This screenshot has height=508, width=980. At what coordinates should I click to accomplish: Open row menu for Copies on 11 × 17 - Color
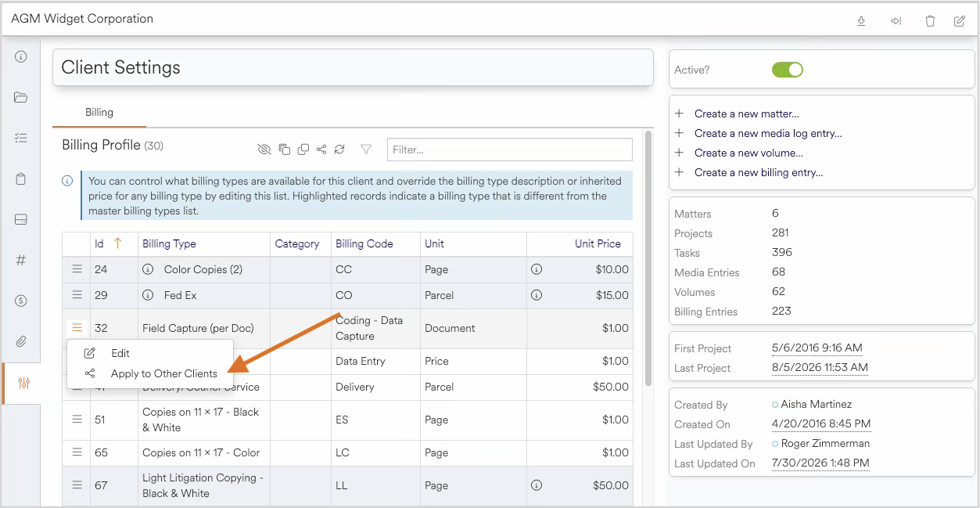click(x=77, y=452)
